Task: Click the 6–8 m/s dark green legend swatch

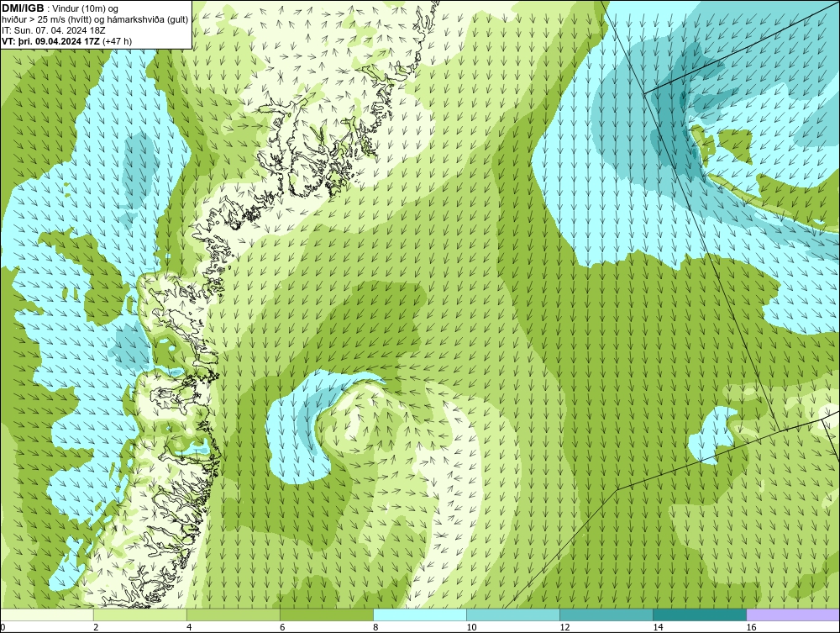Action: point(327,615)
